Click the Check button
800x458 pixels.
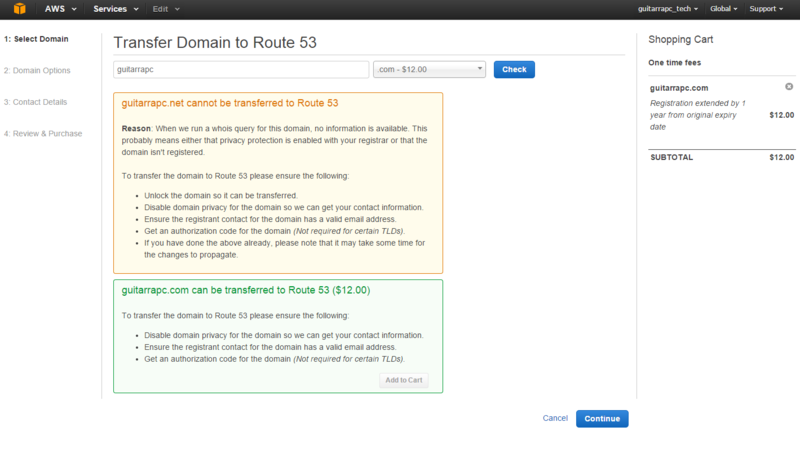[x=514, y=69]
